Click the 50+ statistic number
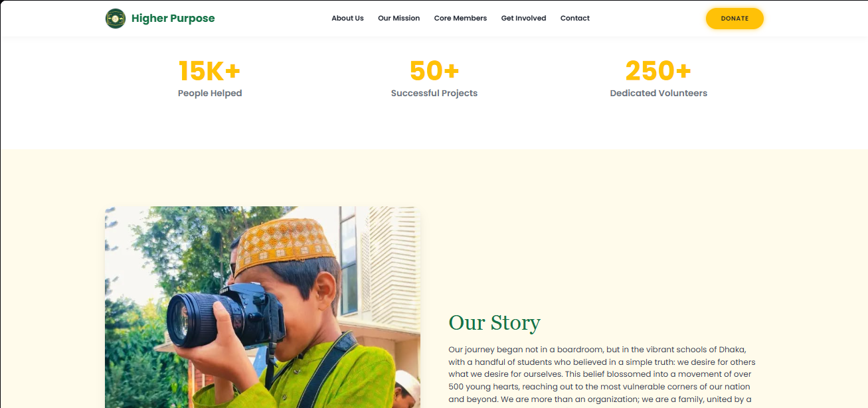The width and height of the screenshot is (868, 408). 434,70
